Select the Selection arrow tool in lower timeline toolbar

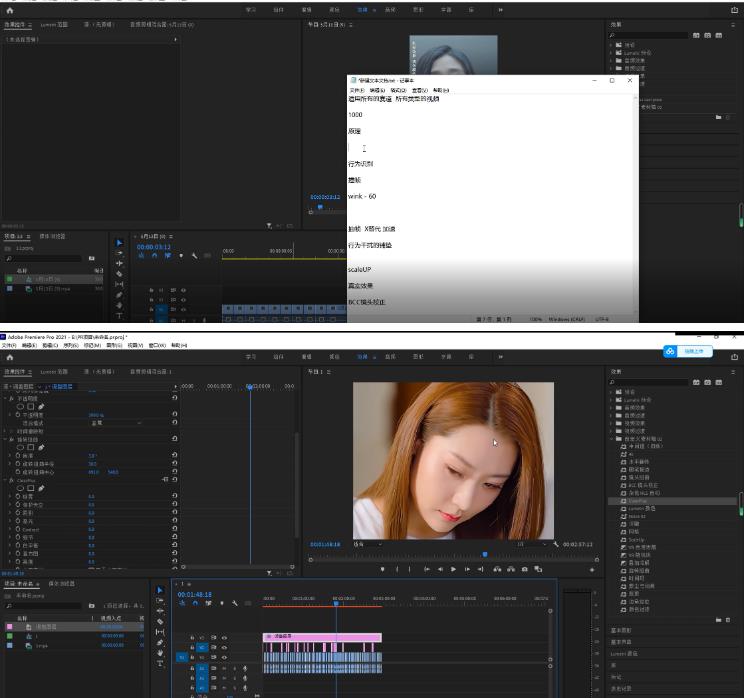tap(160, 590)
